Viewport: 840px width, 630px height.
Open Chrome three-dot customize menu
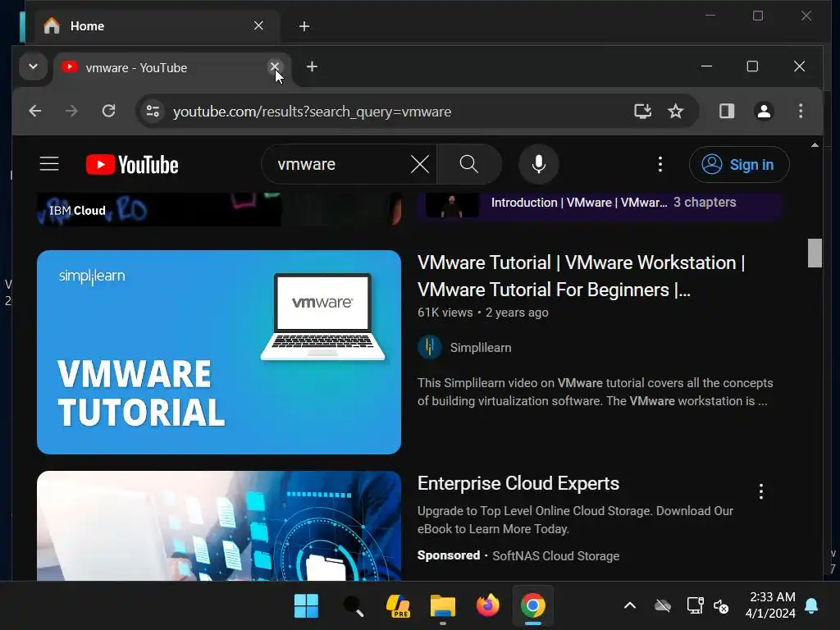pos(801,111)
